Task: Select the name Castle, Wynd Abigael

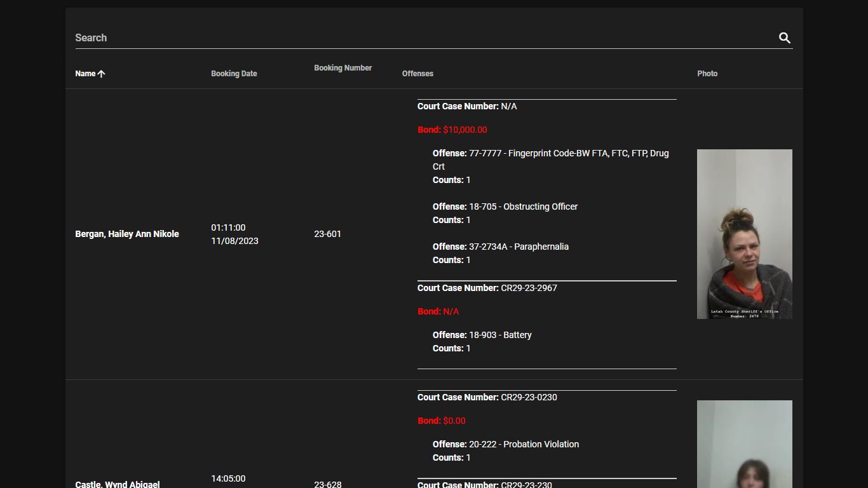Action: (x=118, y=484)
